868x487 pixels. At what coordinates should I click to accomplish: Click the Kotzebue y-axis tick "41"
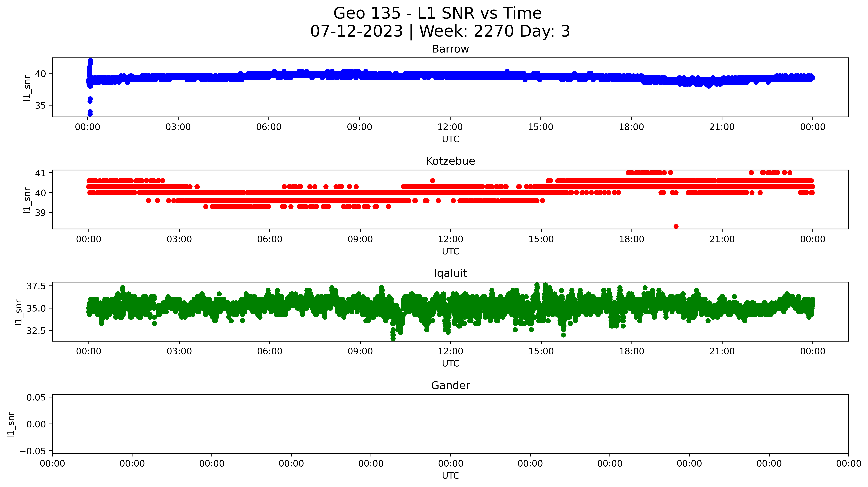40,173
